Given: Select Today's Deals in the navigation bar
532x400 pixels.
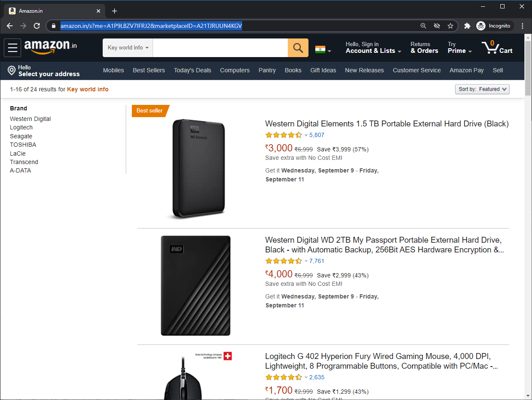Looking at the screenshot, I should point(192,70).
